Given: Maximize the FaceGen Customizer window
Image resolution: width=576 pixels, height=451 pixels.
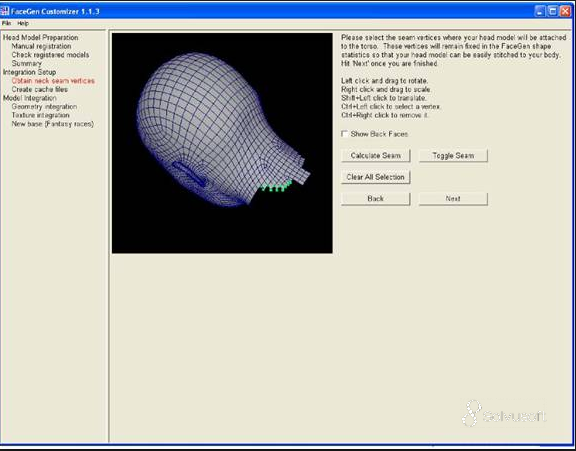Looking at the screenshot, I should (x=552, y=11).
